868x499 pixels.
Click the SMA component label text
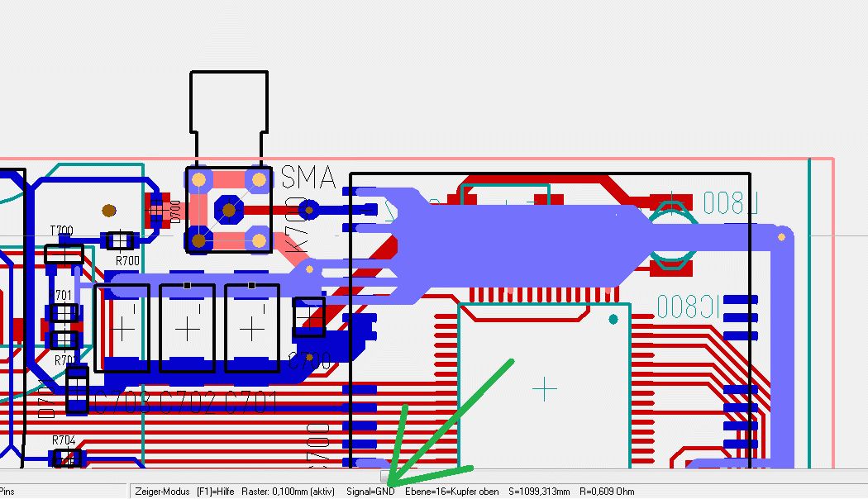pos(308,178)
